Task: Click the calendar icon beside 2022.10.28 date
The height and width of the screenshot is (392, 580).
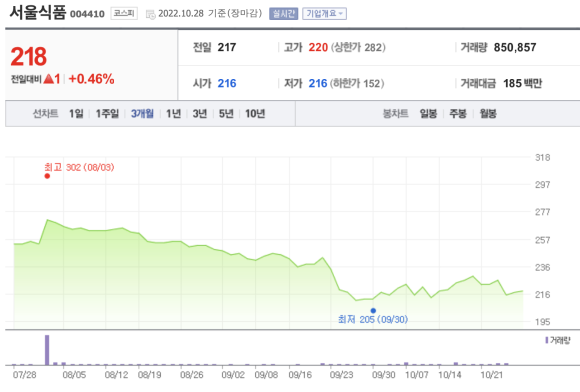Action: (x=151, y=14)
